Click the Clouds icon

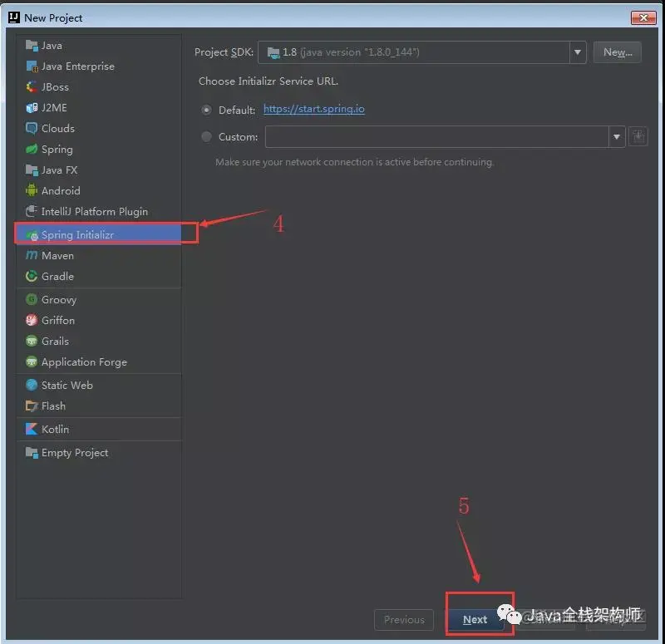point(32,129)
